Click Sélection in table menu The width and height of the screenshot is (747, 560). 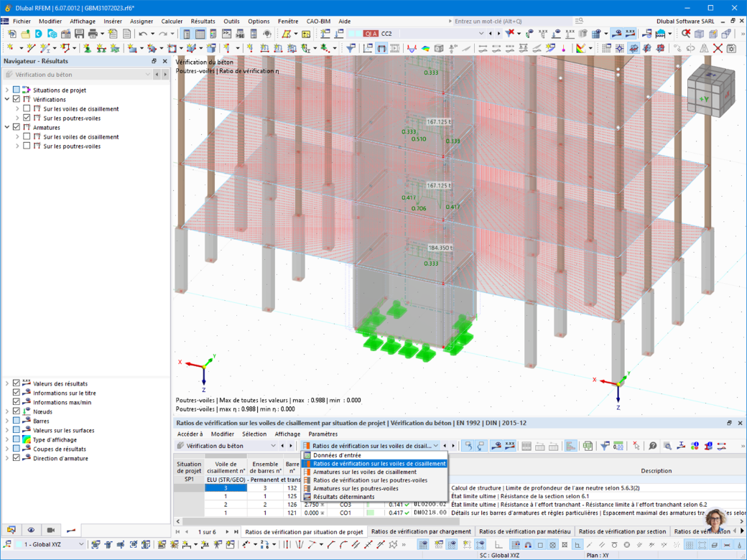click(254, 434)
